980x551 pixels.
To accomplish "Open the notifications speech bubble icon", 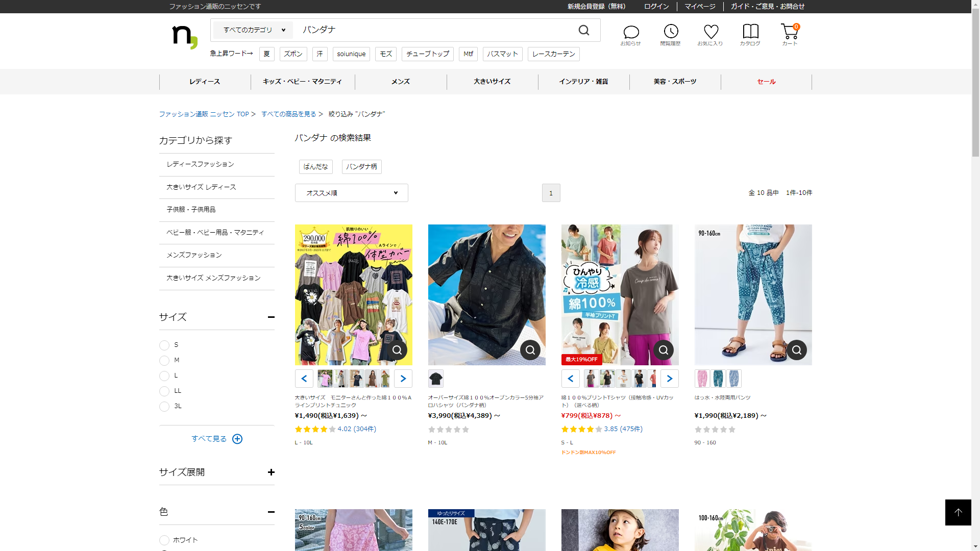I will pyautogui.click(x=631, y=33).
